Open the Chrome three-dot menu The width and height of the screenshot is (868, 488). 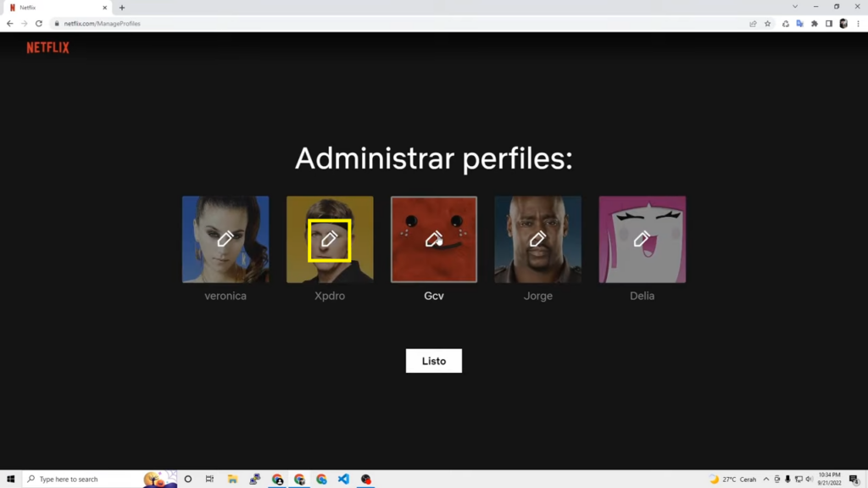point(859,24)
